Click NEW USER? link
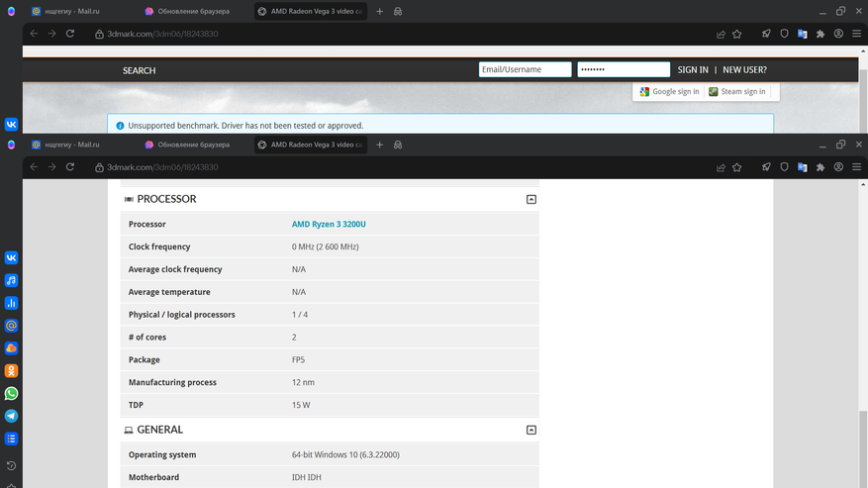 (744, 70)
